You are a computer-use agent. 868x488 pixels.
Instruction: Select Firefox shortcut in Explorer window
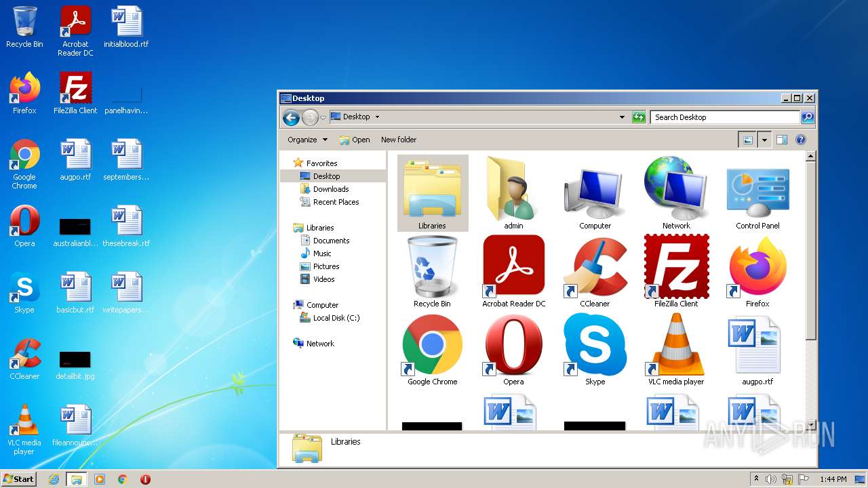tap(757, 271)
